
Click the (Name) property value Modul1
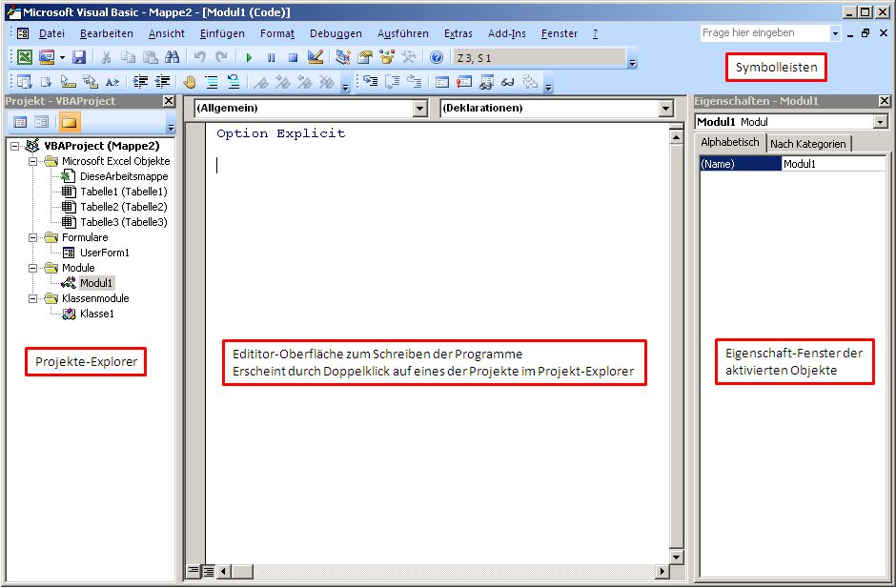[833, 164]
